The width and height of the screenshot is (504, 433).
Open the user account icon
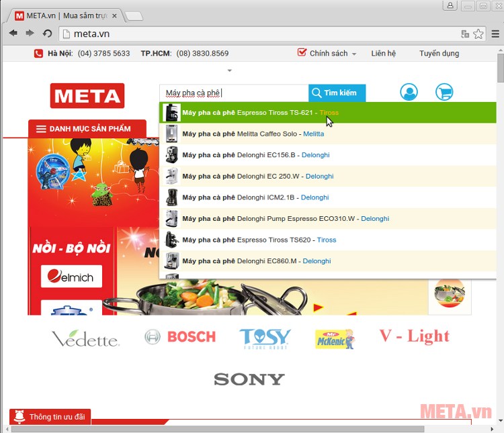coord(409,92)
